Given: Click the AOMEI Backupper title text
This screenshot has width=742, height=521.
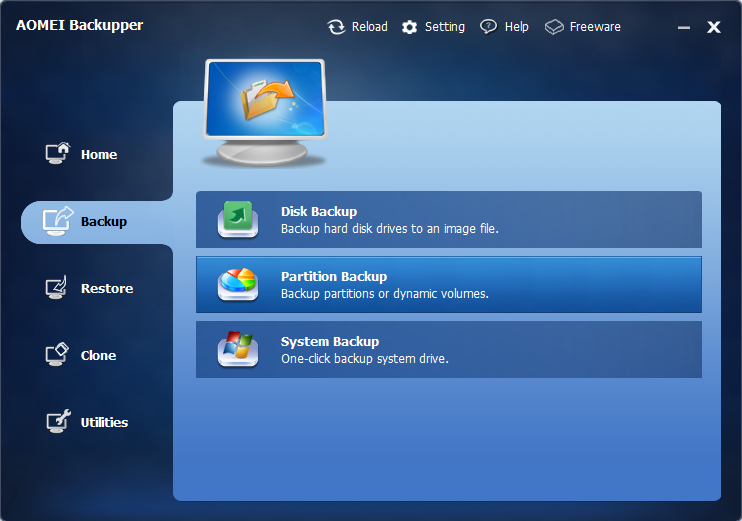Looking at the screenshot, I should pos(80,25).
